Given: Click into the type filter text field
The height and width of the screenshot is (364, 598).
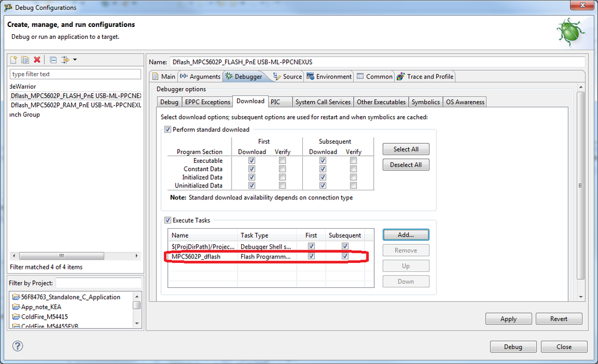Looking at the screenshot, I should point(75,74).
